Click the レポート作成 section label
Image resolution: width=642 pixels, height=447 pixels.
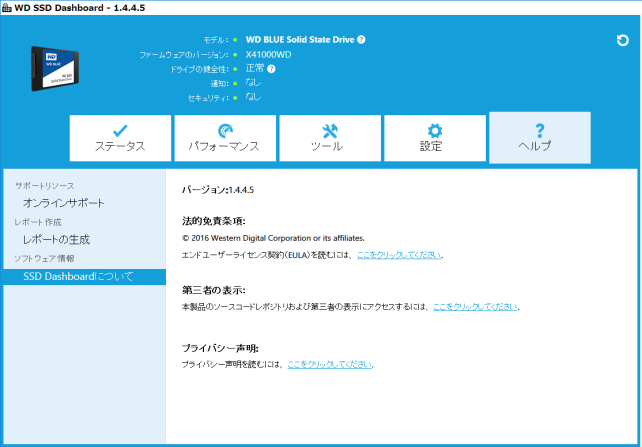pyautogui.click(x=38, y=222)
